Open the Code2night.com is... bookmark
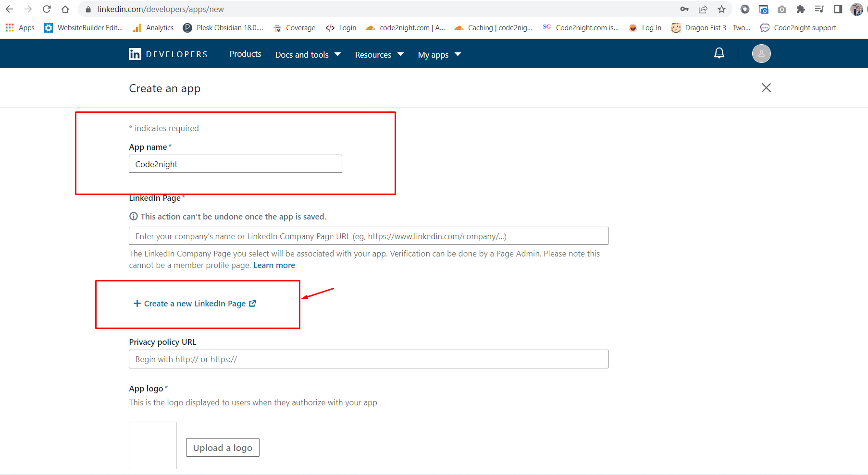Screen dimensions: 868x475 point(581,28)
